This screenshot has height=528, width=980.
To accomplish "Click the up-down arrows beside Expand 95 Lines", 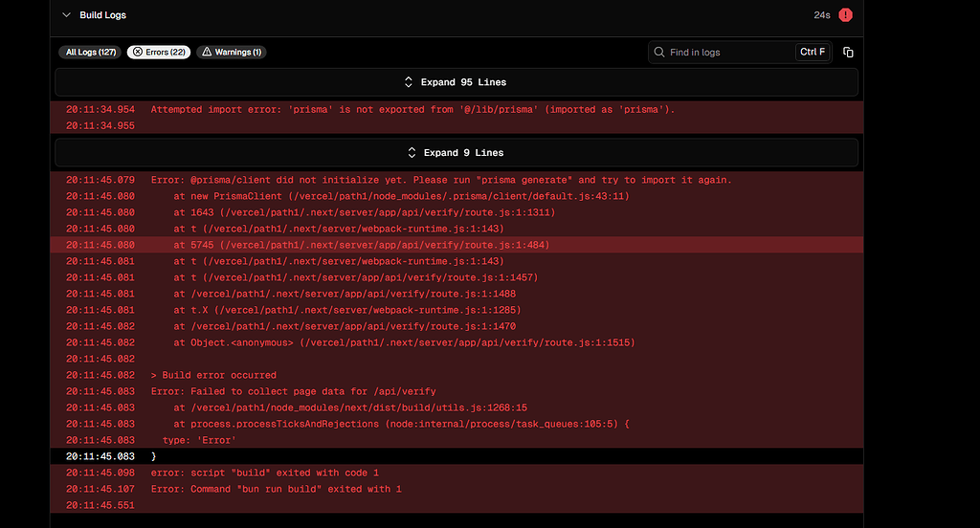I will [409, 82].
